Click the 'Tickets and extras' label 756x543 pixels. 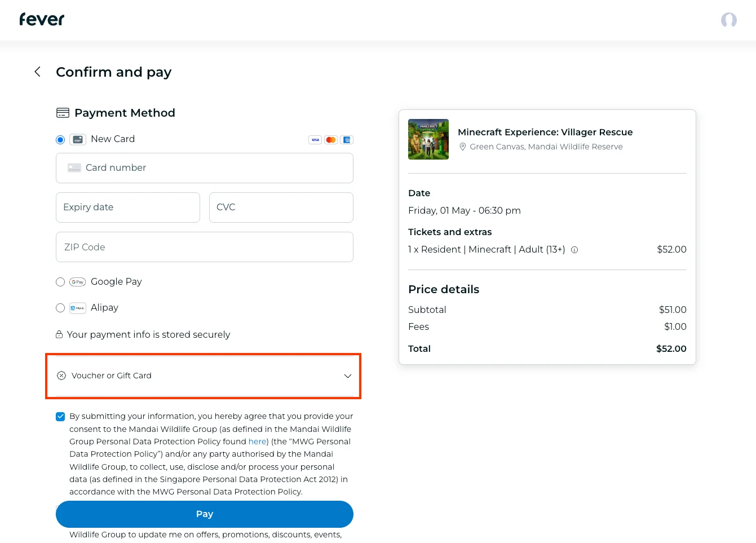[450, 232]
